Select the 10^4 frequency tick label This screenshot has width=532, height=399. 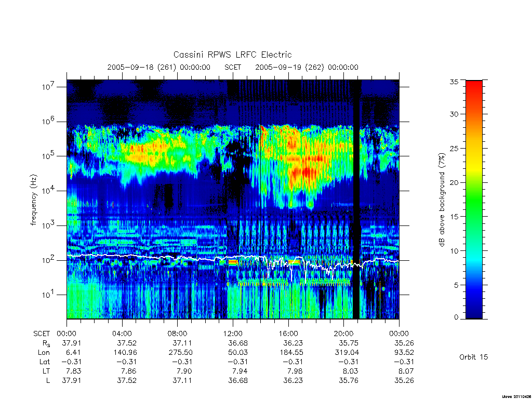click(x=48, y=191)
